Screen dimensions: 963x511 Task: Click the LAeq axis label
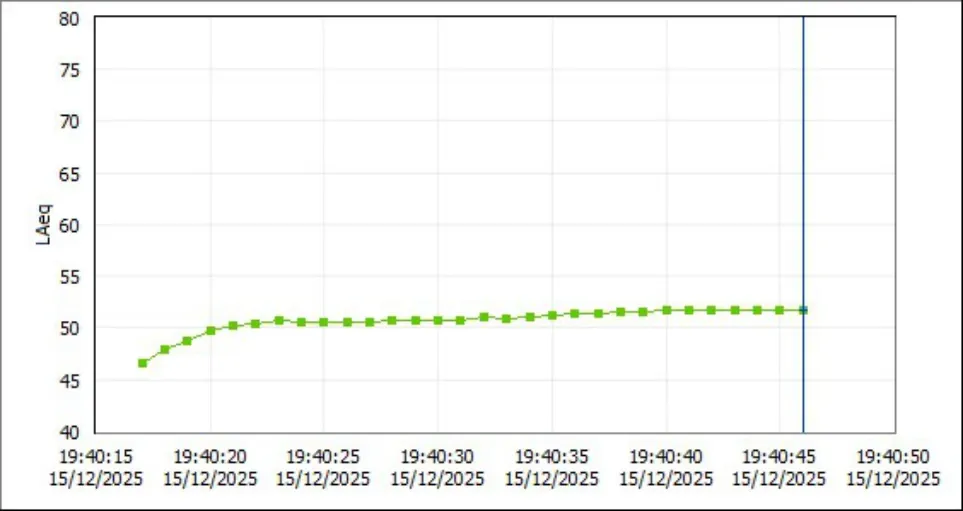[x=44, y=225]
